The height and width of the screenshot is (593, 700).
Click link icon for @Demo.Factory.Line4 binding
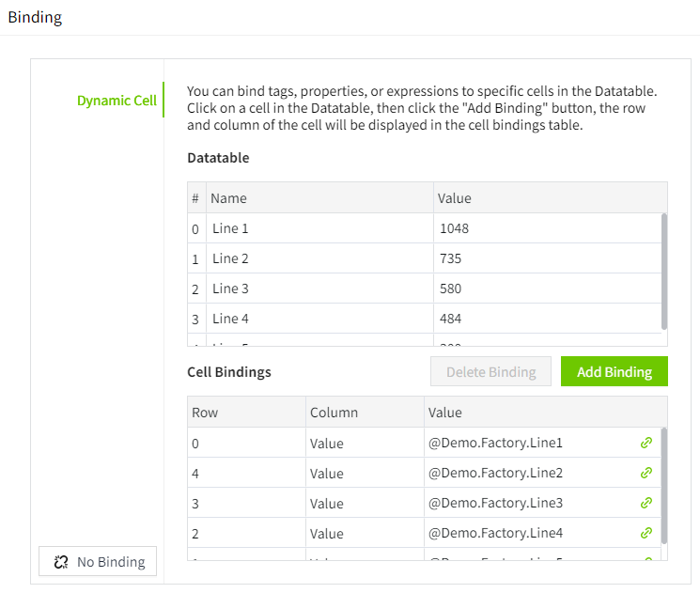[646, 533]
